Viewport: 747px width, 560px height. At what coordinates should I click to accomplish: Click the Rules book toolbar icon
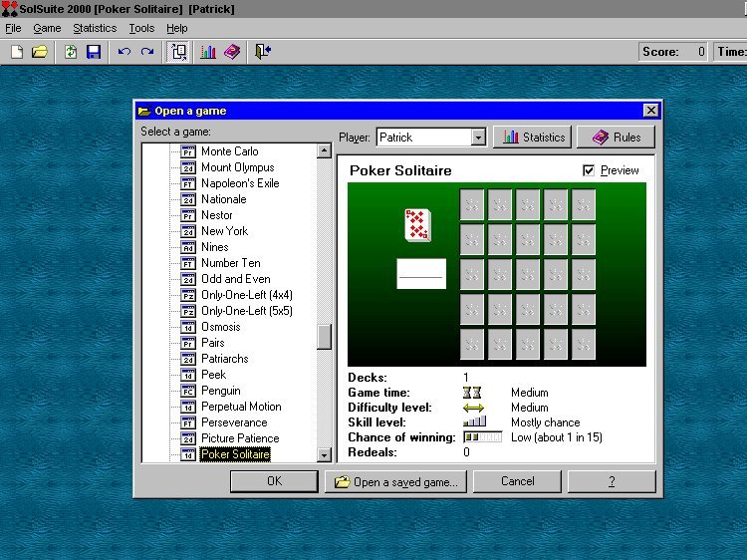point(232,52)
